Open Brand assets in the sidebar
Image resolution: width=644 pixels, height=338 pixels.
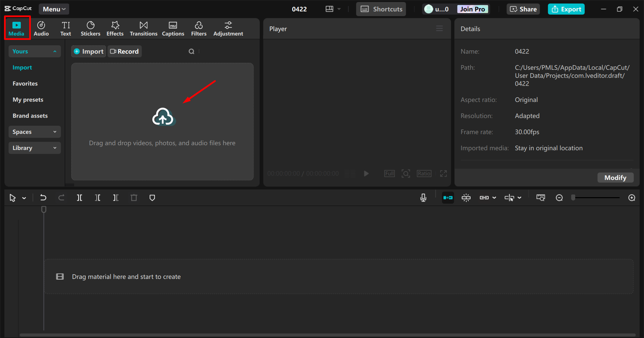coord(30,116)
